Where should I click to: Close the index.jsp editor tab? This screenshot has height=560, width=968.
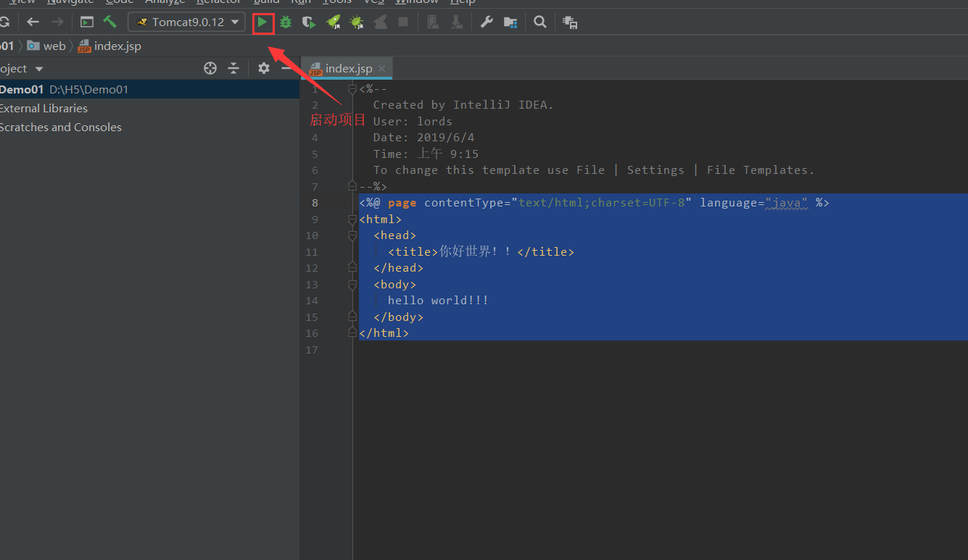(x=381, y=69)
